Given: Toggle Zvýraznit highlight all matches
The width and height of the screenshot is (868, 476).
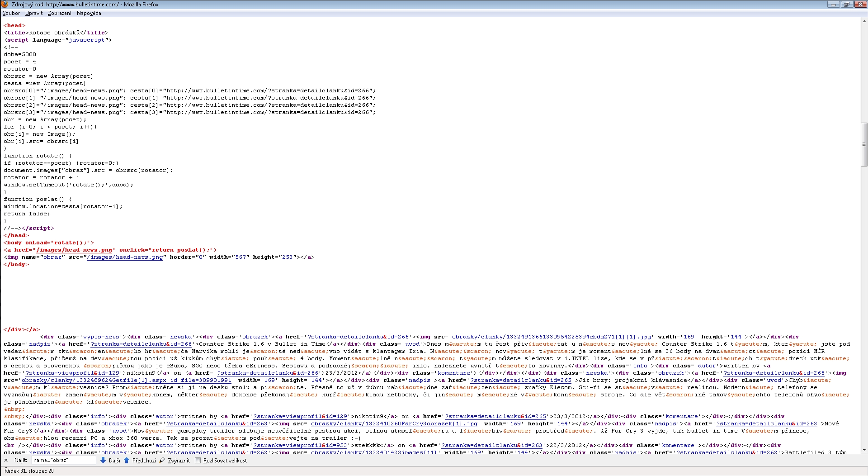Looking at the screenshot, I should pos(175,461).
